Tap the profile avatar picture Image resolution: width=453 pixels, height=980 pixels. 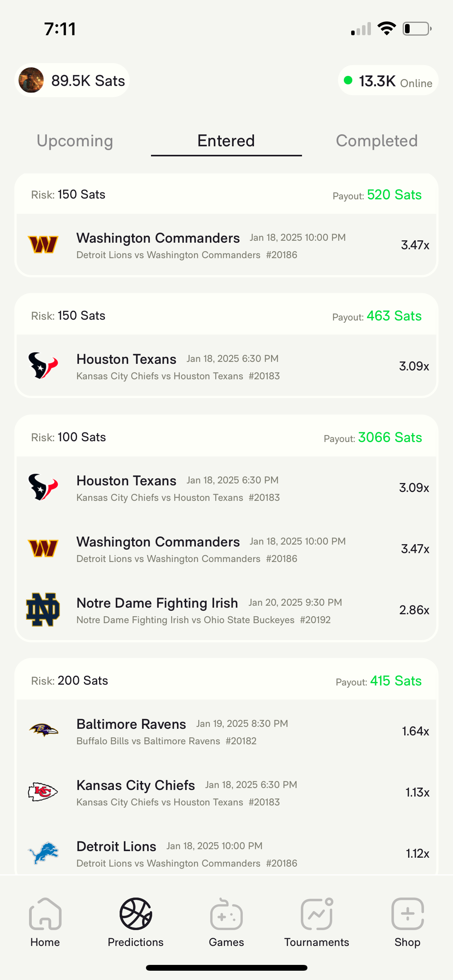click(x=31, y=80)
